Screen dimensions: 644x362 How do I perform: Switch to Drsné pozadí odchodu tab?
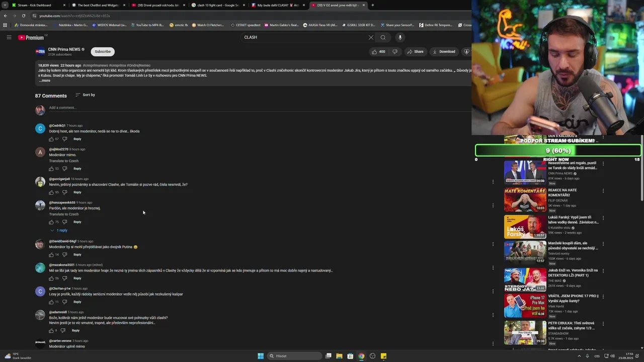pyautogui.click(x=158, y=5)
